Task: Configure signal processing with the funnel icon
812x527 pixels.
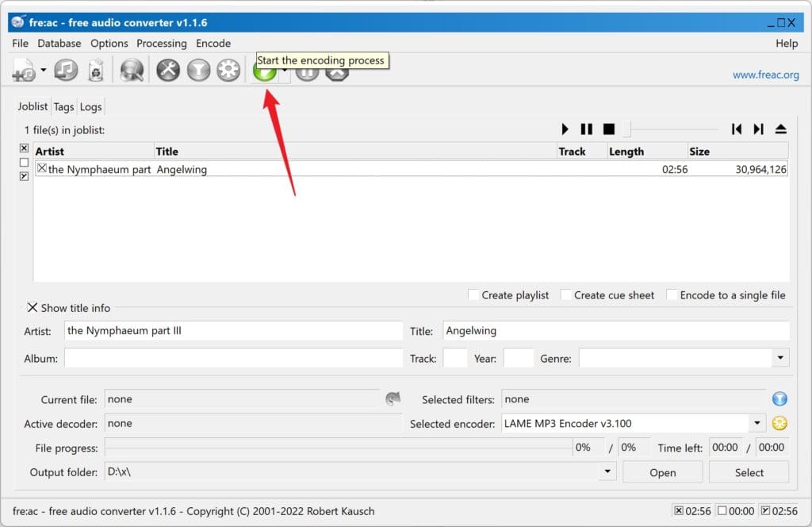Action: point(198,70)
